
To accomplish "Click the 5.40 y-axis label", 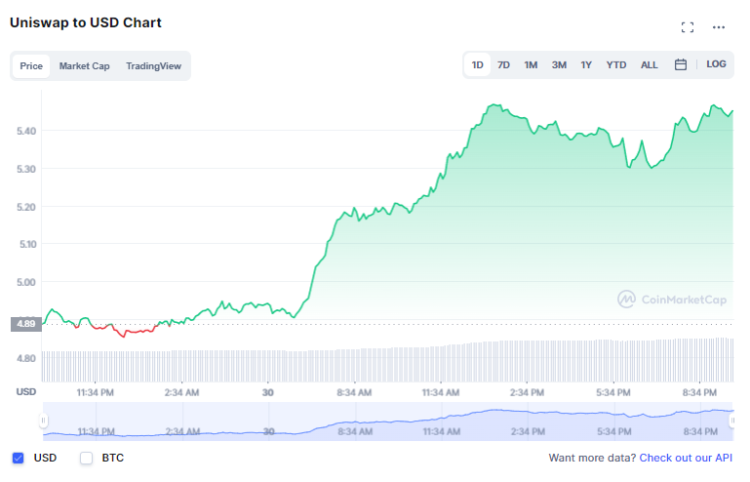I will (26, 131).
